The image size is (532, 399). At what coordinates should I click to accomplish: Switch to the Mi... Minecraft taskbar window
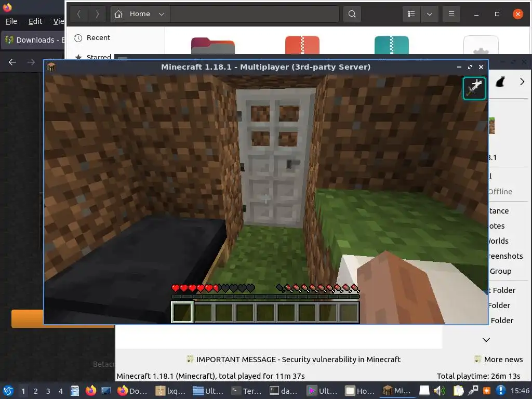[397, 391]
